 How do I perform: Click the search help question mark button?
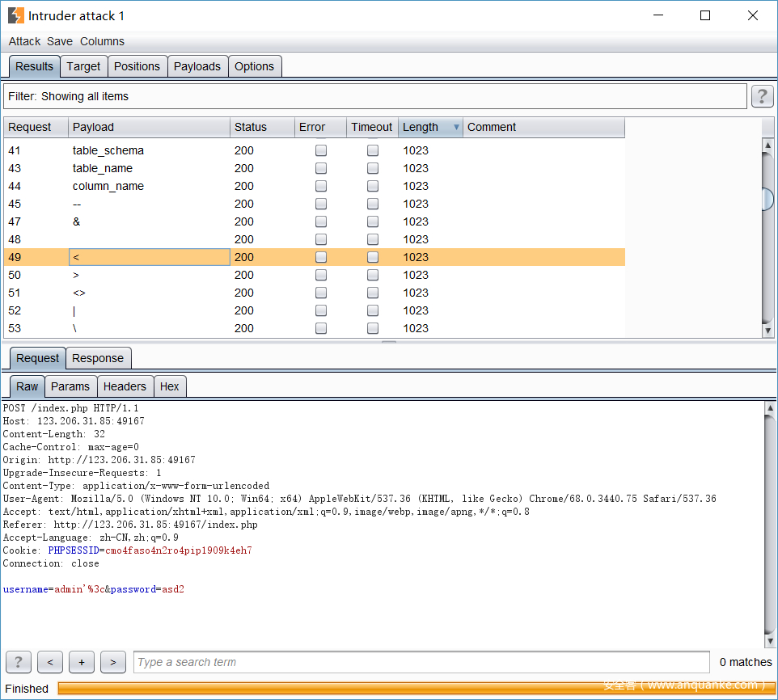19,662
